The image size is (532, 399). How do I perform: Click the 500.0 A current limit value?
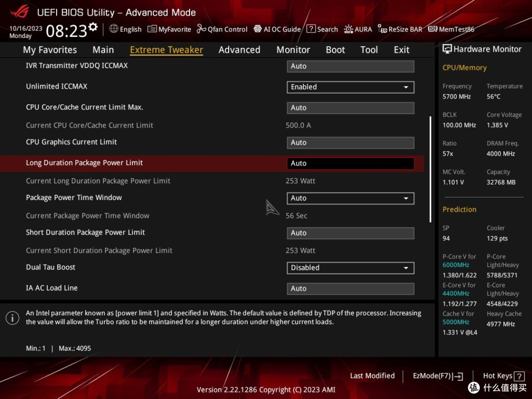(x=298, y=126)
